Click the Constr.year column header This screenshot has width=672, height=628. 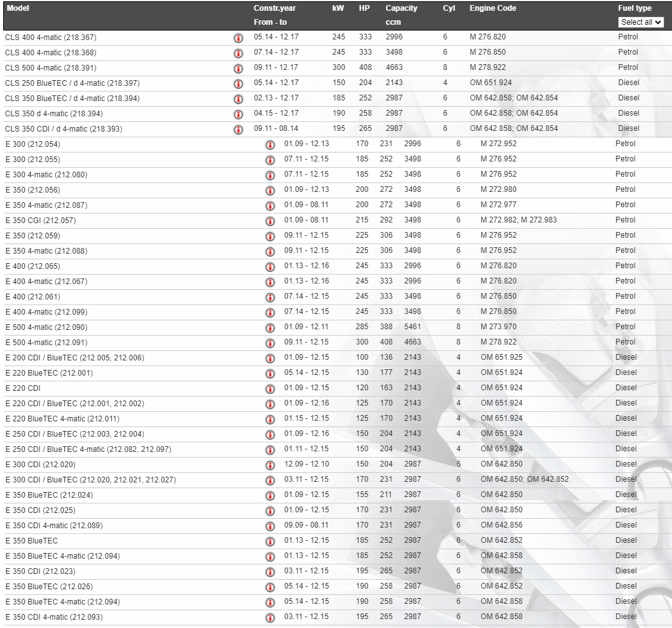[x=275, y=8]
